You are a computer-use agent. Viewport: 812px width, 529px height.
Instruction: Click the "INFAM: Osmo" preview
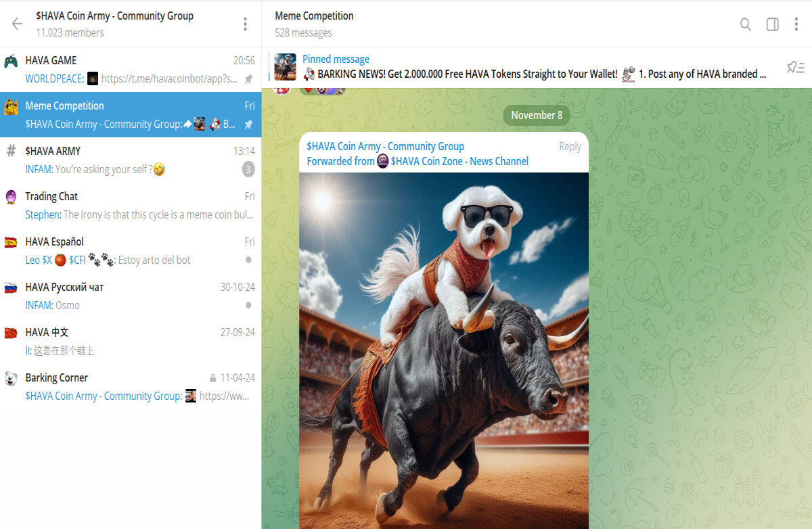53,306
